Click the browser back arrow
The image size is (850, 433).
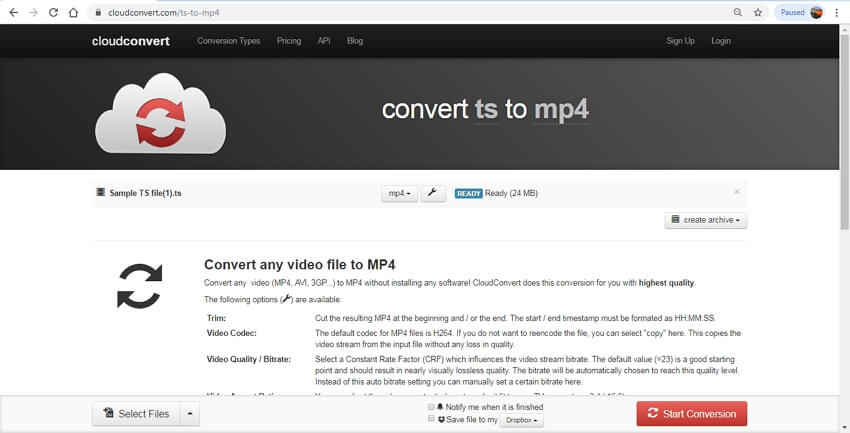coord(14,12)
